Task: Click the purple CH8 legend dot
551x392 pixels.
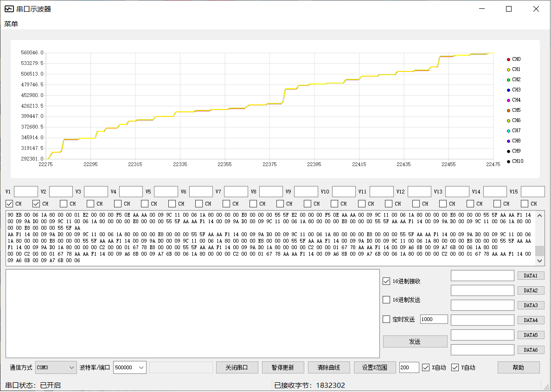Action: point(508,141)
